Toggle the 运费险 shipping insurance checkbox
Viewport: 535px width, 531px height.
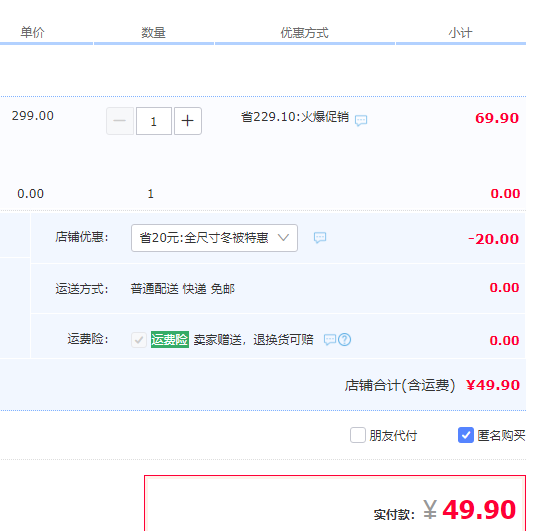point(139,340)
